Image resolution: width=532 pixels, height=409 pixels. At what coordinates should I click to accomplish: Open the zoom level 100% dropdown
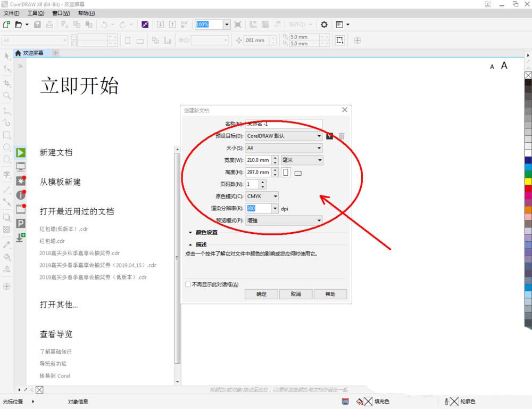coord(227,24)
